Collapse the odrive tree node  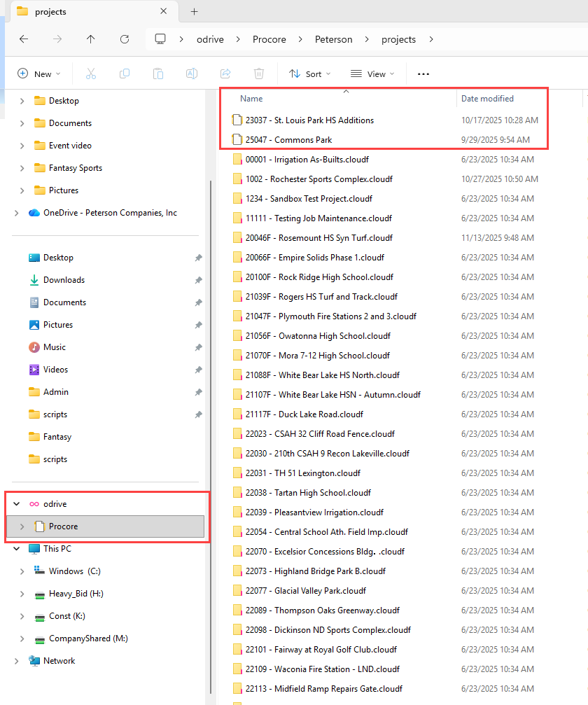pos(16,504)
